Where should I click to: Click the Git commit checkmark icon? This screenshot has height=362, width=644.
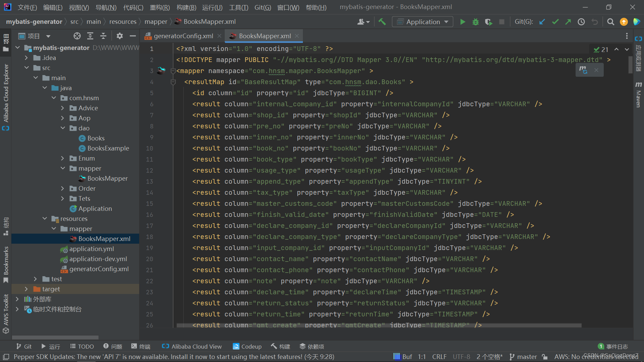[x=555, y=22]
